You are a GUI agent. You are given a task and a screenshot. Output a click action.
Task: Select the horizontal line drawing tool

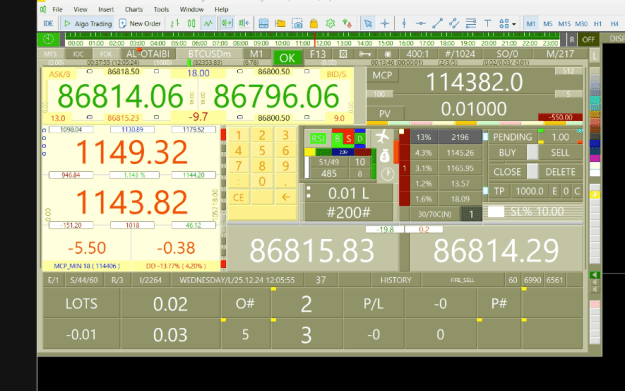tap(421, 24)
